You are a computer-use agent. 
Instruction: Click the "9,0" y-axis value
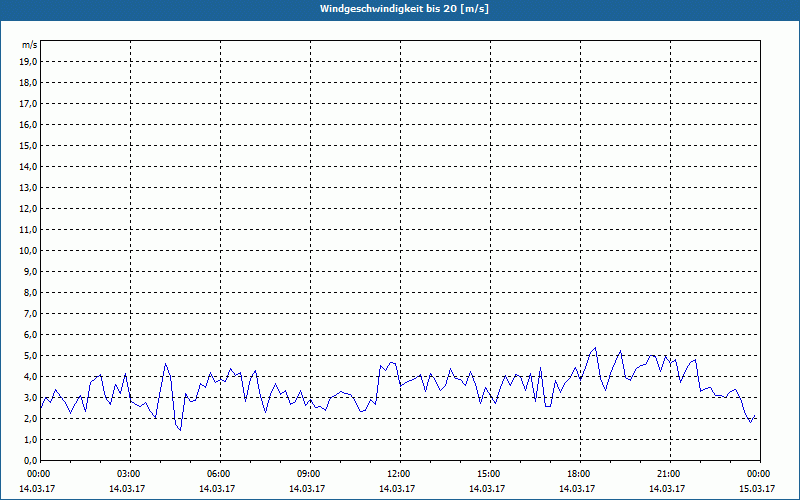coord(30,271)
